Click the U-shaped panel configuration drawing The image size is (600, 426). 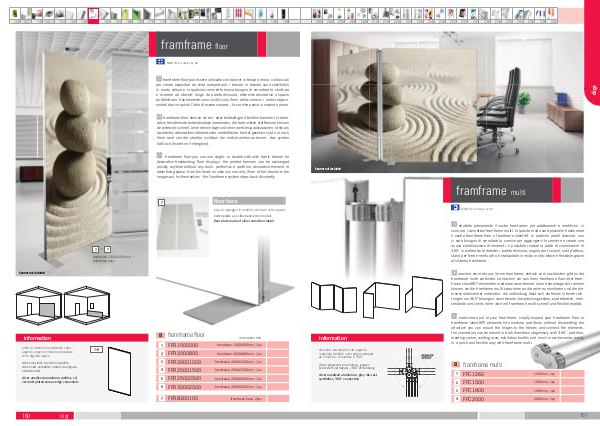pos(381,299)
